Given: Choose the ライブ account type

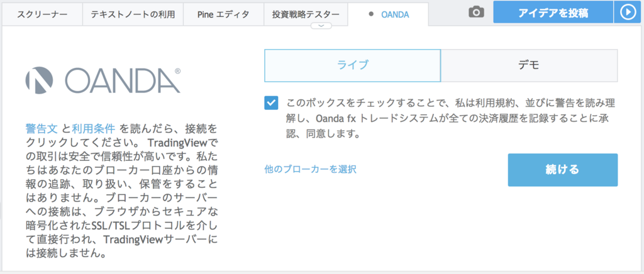Looking at the screenshot, I should point(352,65).
